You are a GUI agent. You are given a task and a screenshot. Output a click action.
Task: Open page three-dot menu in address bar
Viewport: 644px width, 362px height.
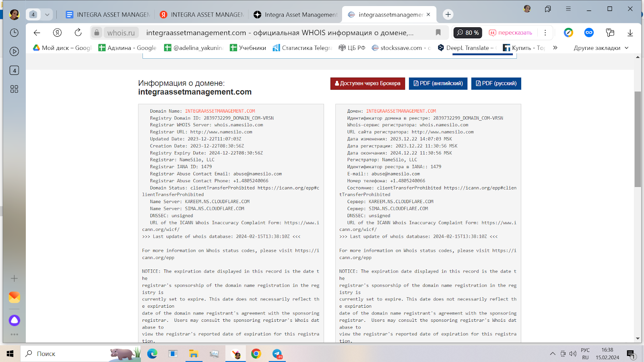[545, 33]
